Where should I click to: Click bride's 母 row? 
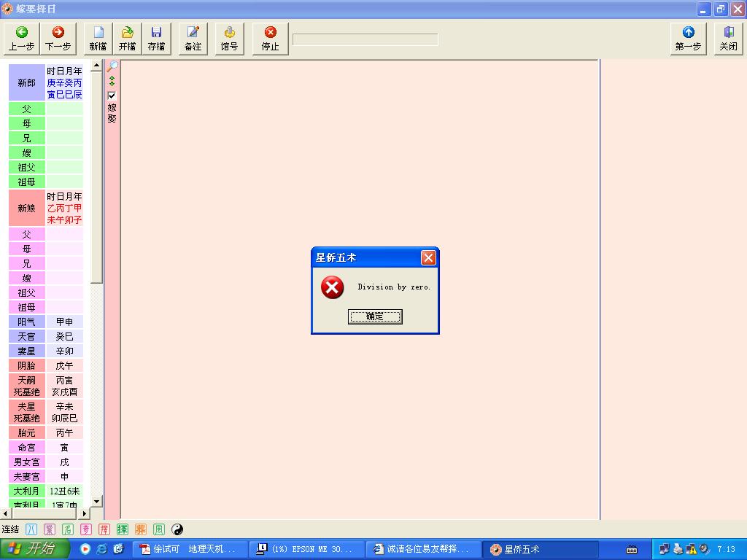point(46,249)
